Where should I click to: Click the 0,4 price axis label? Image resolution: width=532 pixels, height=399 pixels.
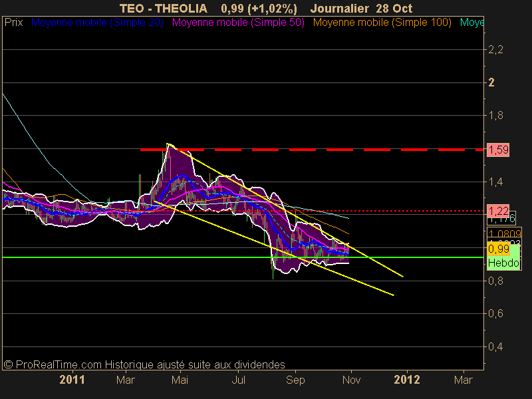[x=495, y=346]
